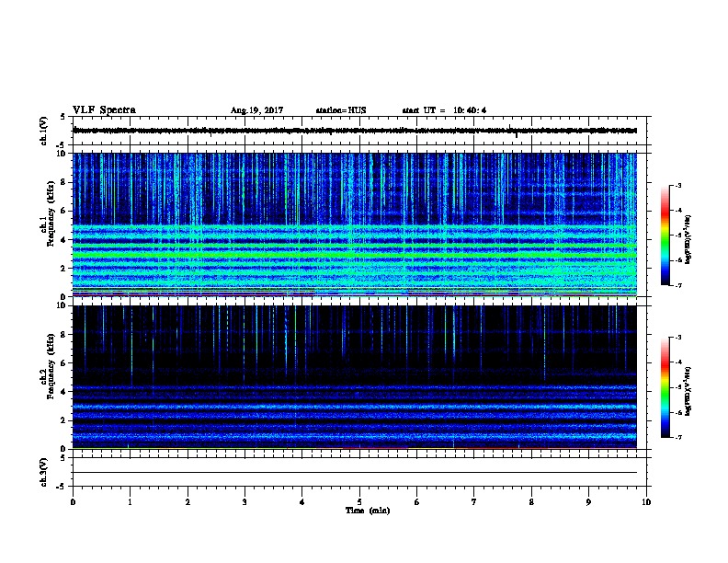Click time tick label '3' on x-axis
Image resolution: width=728 pixels, height=563 pixels.
tap(245, 502)
